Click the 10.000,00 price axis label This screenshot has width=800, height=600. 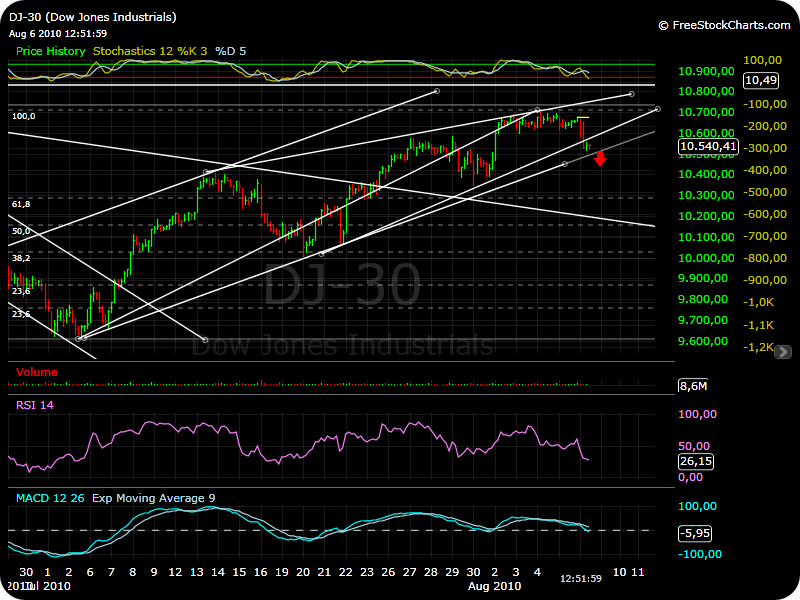point(706,258)
